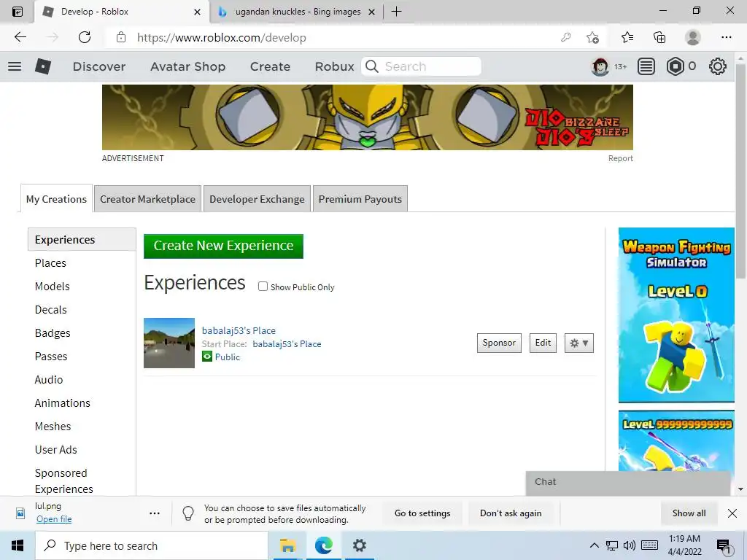Open File Explorer from the taskbar
The image size is (747, 560).
(287, 545)
